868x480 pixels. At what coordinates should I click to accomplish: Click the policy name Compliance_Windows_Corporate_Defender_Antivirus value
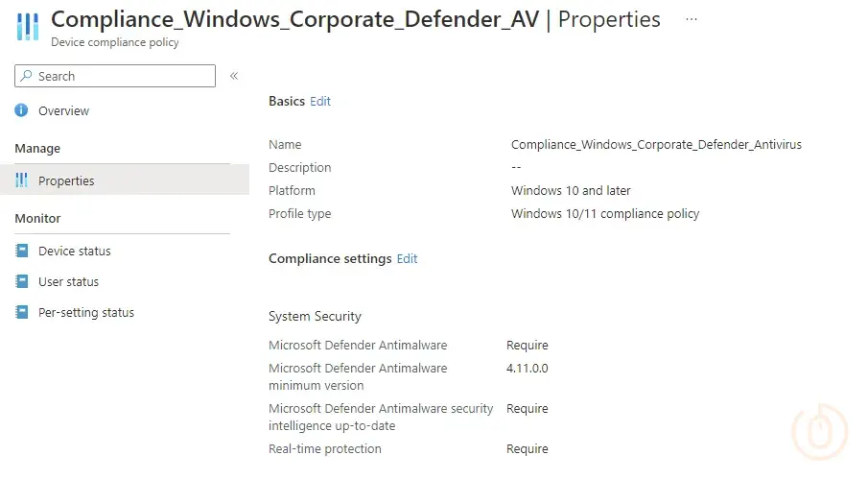click(656, 145)
